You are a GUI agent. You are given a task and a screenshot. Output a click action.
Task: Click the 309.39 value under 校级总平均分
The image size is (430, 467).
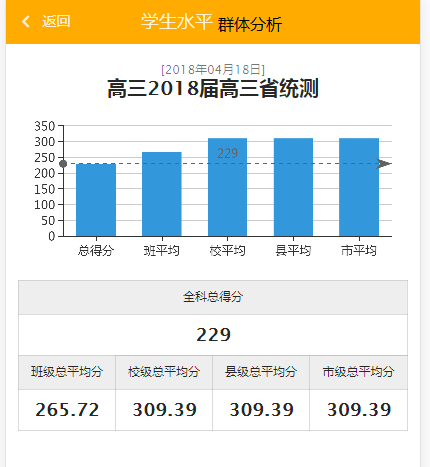[164, 410]
